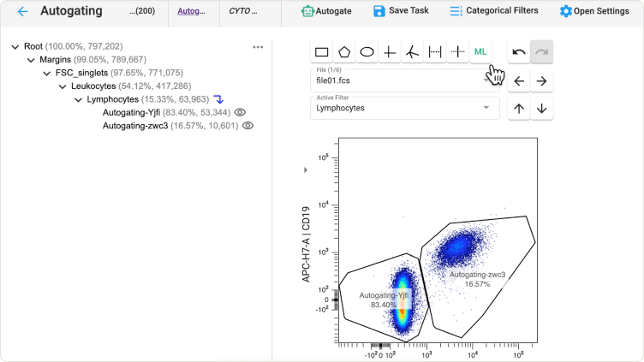Image resolution: width=644 pixels, height=362 pixels.
Task: Toggle visibility of Autogating-Yjfi gate
Action: pos(241,112)
